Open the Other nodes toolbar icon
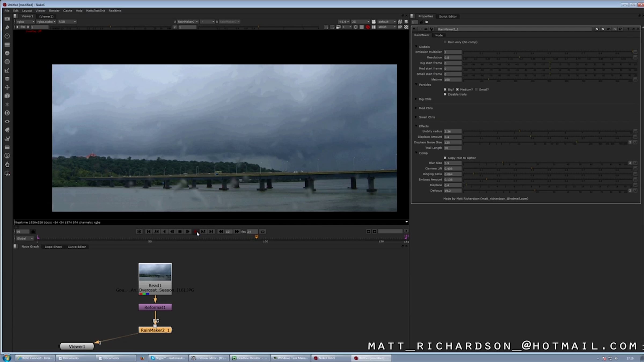This screenshot has height=362, width=644. [7, 147]
